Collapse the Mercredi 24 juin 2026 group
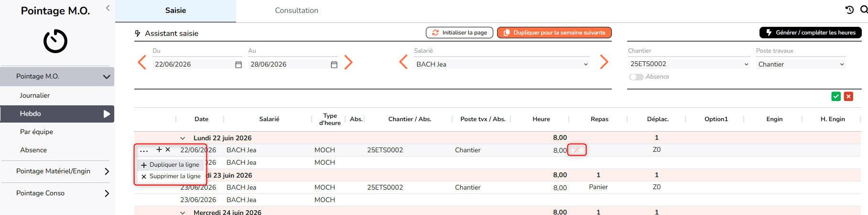Viewport: 868px width, 215px height. pyautogui.click(x=183, y=212)
